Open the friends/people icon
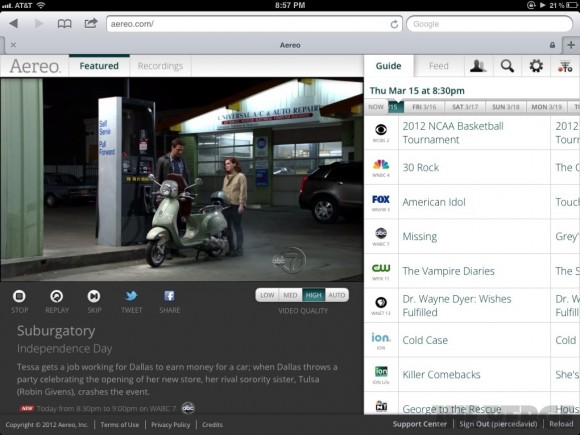The image size is (580, 435). (478, 66)
